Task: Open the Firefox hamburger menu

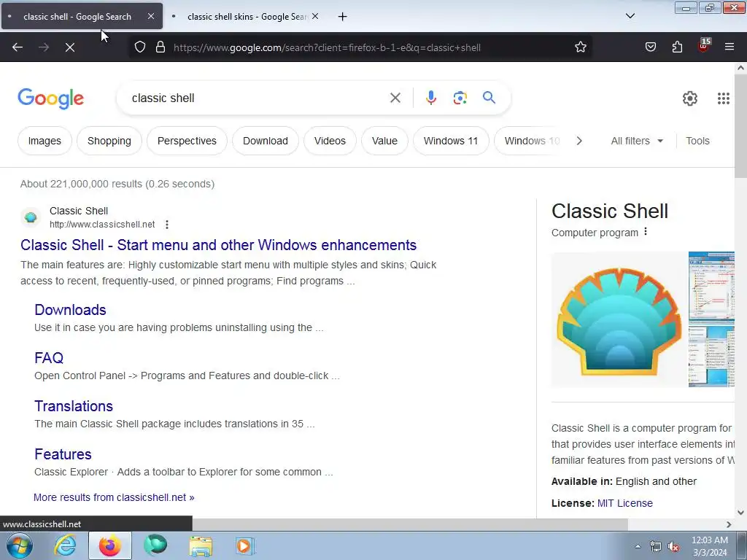Action: (729, 47)
